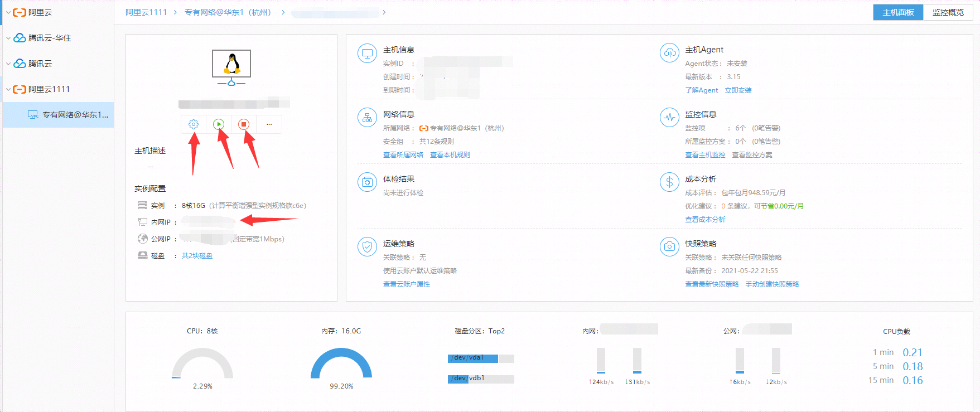The width and height of the screenshot is (980, 412).
Task: Switch to 监控概览 tab
Action: [x=948, y=12]
